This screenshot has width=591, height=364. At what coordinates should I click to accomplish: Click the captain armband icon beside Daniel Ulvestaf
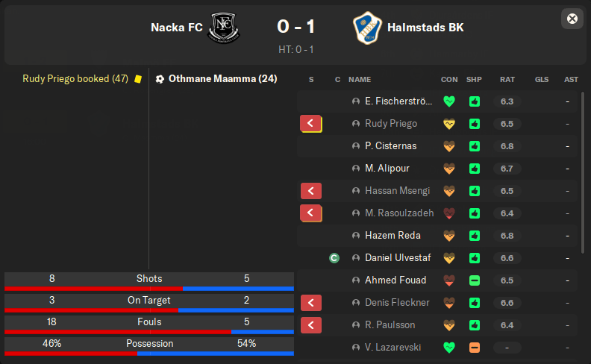click(334, 258)
